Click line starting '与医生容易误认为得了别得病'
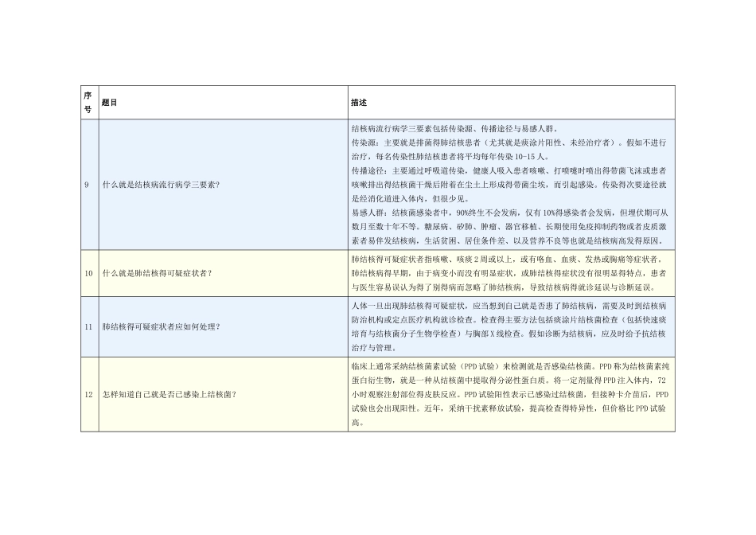This screenshot has width=756, height=535. click(x=505, y=287)
